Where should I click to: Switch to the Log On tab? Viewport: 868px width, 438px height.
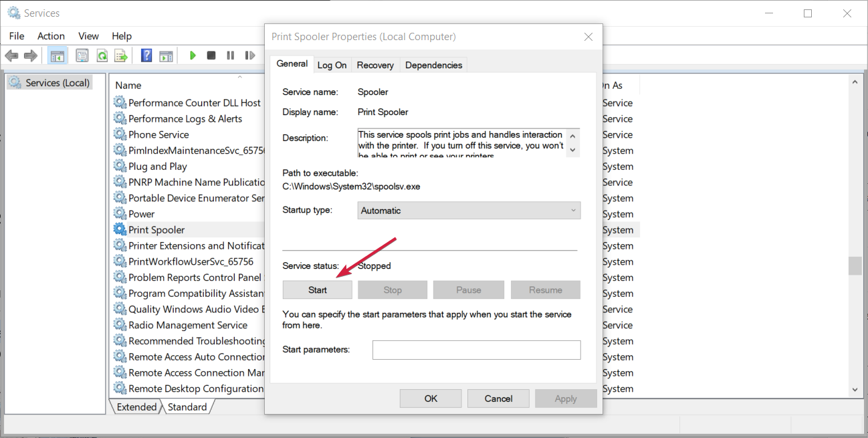(332, 65)
